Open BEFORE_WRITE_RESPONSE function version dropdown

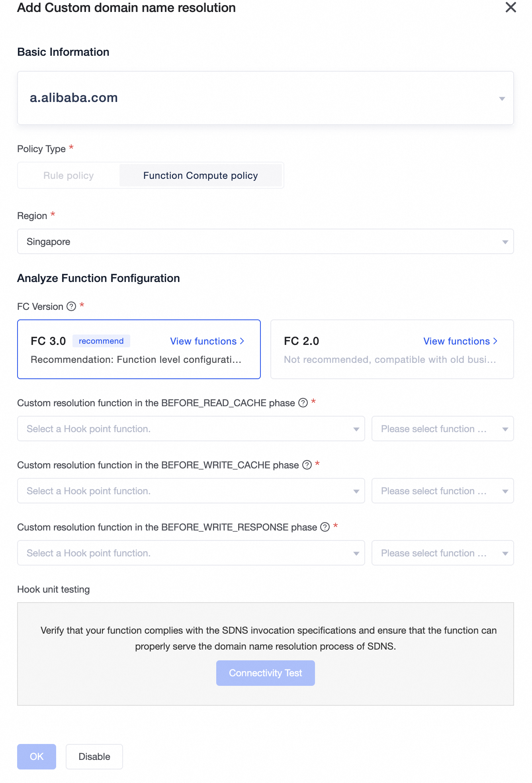(442, 553)
